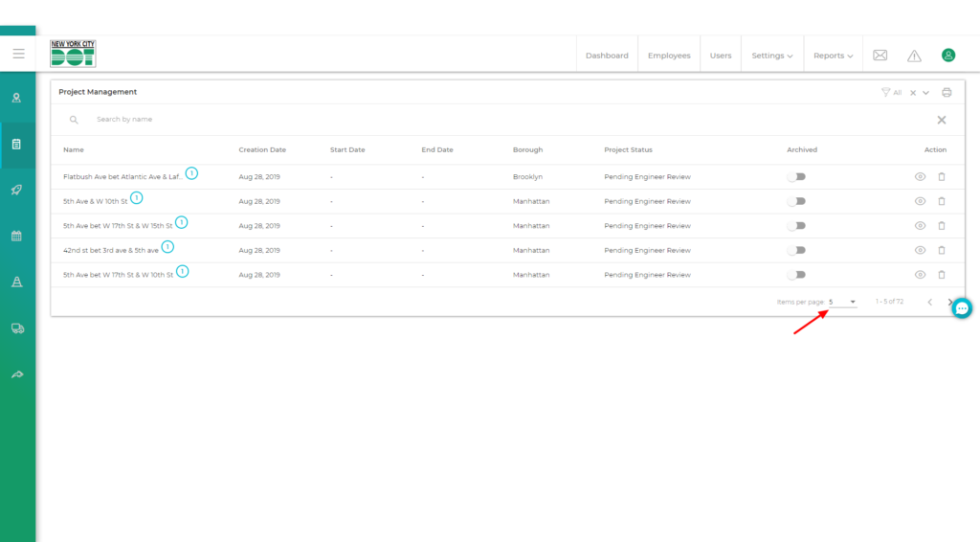This screenshot has width=980, height=542.
Task: Open the live chat bubble
Action: [x=962, y=308]
